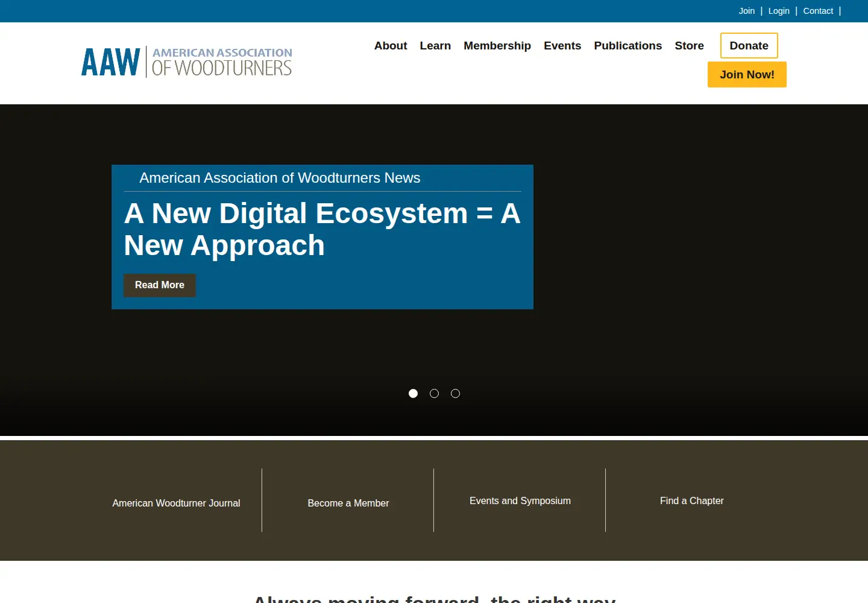Open the Events menu

click(x=562, y=46)
